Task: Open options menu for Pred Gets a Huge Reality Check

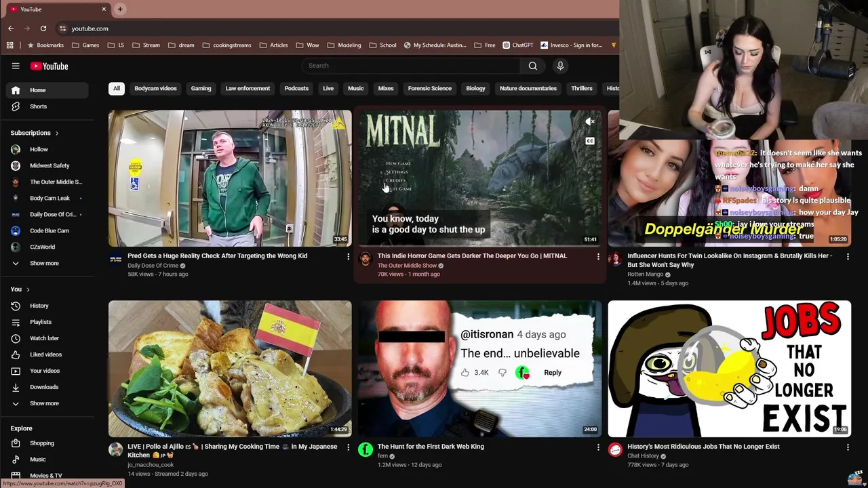Action: [x=348, y=256]
